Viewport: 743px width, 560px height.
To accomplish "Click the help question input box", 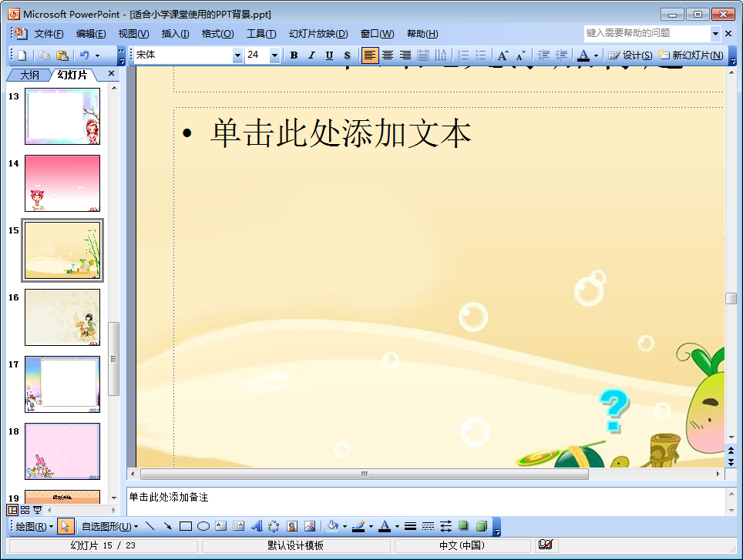I will click(x=647, y=33).
